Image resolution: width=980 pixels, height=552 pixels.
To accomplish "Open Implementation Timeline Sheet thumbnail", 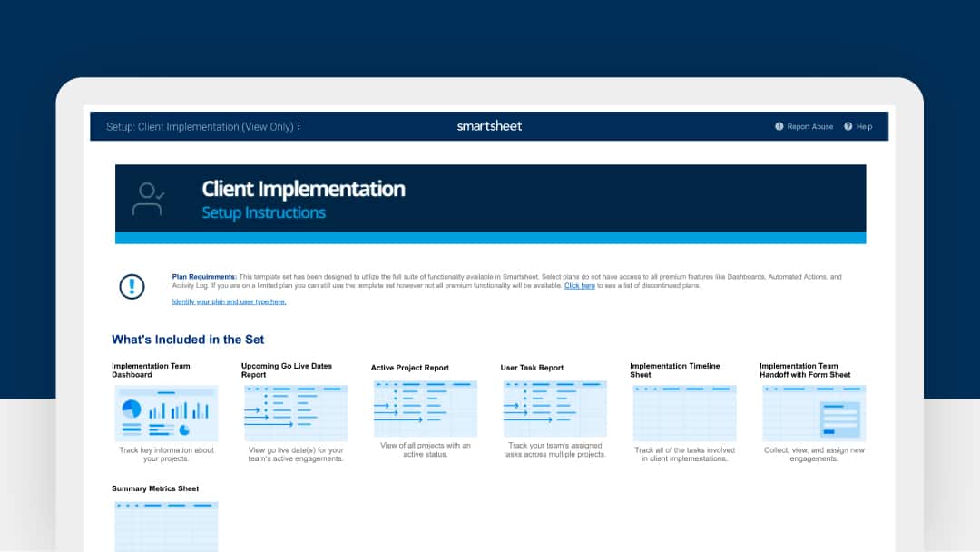I will click(x=684, y=413).
